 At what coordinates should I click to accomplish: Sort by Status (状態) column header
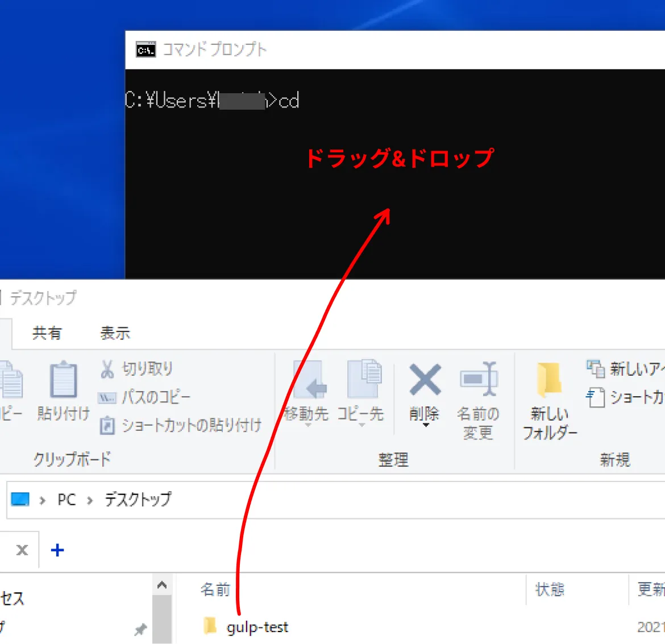point(550,589)
